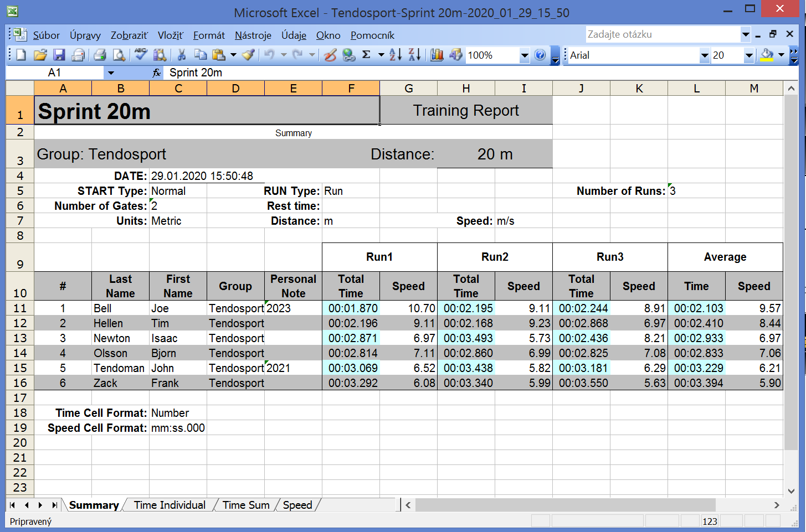806x532 pixels.
Task: Activate the Format Painter brush
Action: [x=249, y=55]
